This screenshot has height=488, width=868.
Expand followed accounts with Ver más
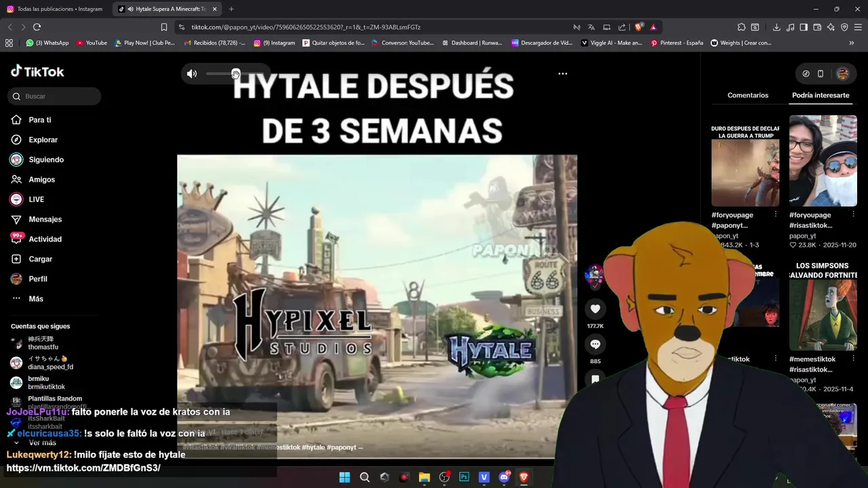click(42, 443)
